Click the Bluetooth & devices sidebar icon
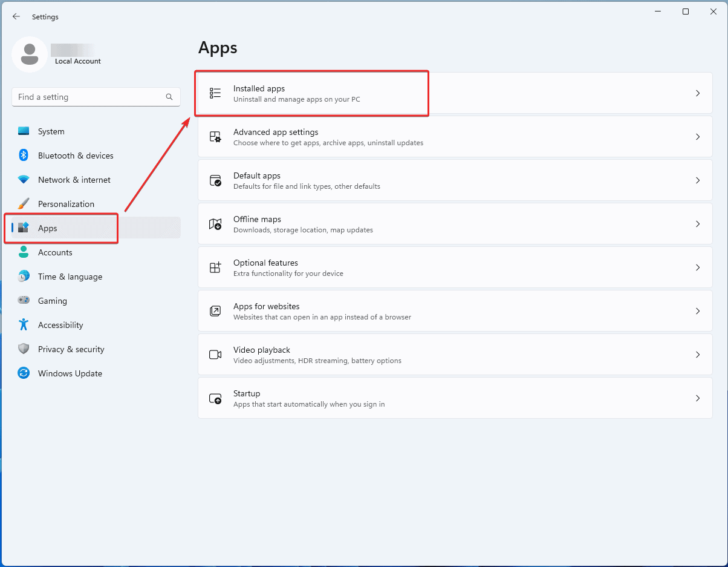This screenshot has width=728, height=567. (x=23, y=156)
